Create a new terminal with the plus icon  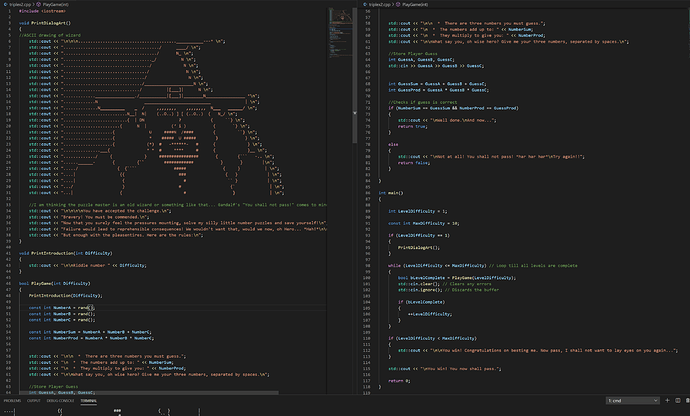667,401
